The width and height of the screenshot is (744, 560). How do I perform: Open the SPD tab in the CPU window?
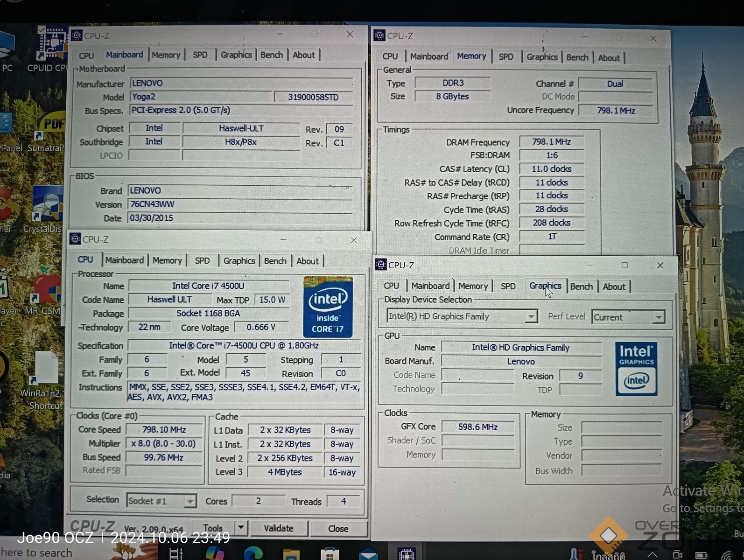(x=202, y=261)
